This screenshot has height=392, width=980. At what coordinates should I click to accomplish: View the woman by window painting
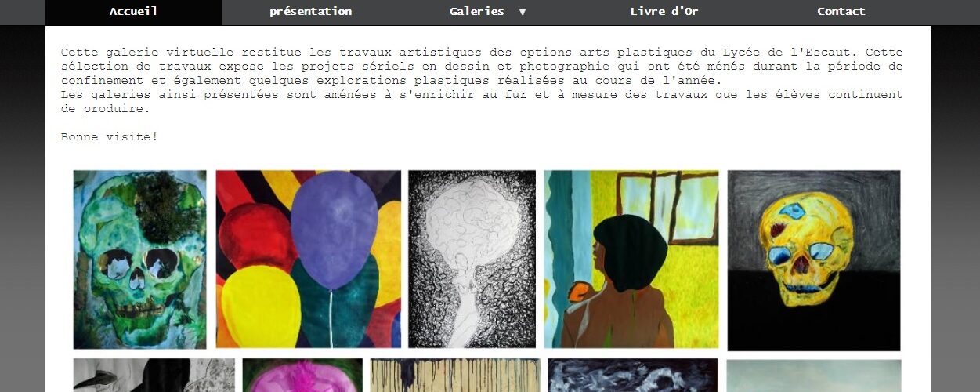point(631,260)
